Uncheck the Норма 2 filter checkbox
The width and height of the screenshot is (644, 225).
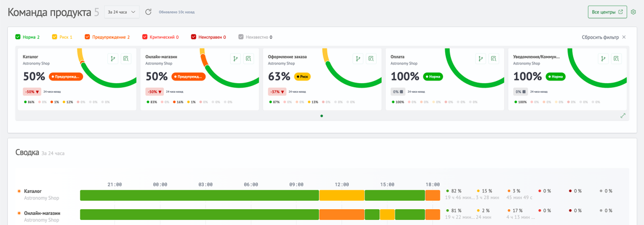[x=17, y=37]
